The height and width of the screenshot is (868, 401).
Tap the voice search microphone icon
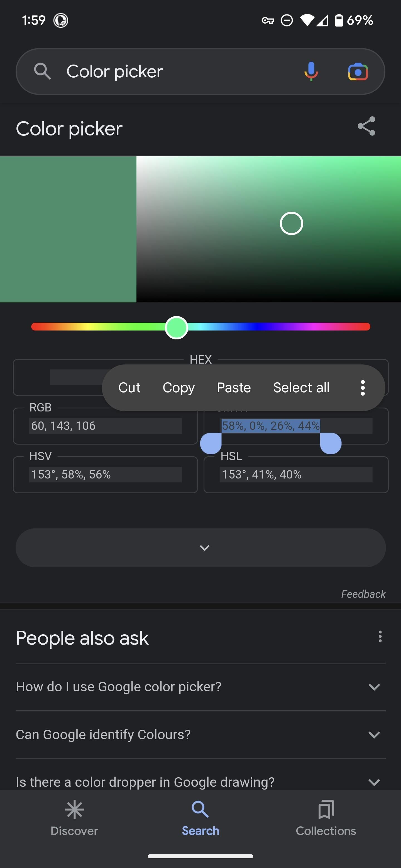point(311,71)
